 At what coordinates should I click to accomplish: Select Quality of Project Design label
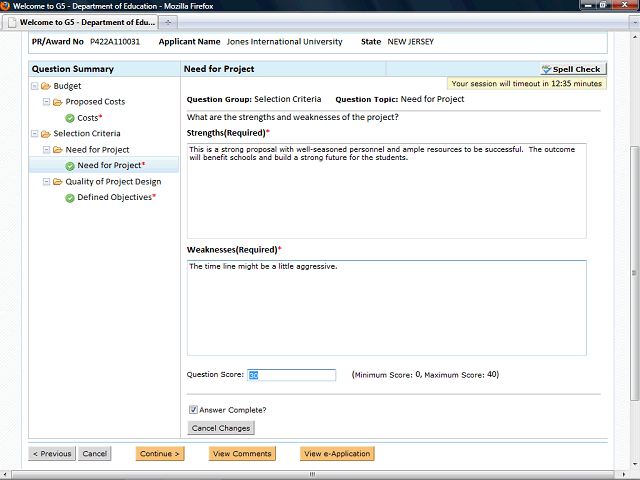pos(113,182)
